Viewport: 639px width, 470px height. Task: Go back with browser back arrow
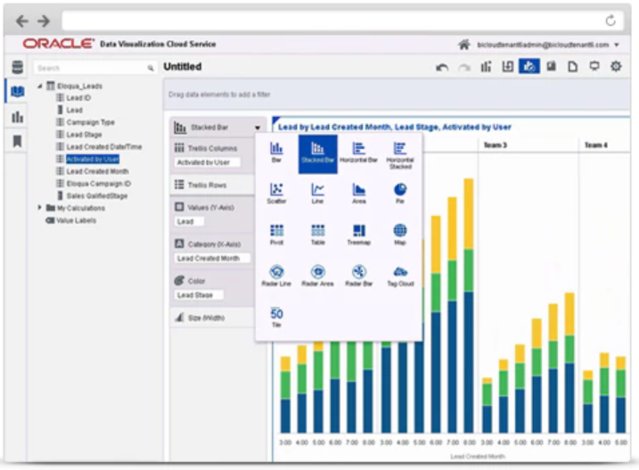coord(22,20)
